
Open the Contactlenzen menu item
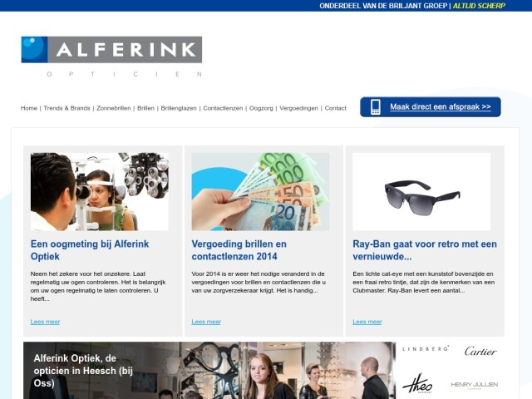(x=223, y=108)
